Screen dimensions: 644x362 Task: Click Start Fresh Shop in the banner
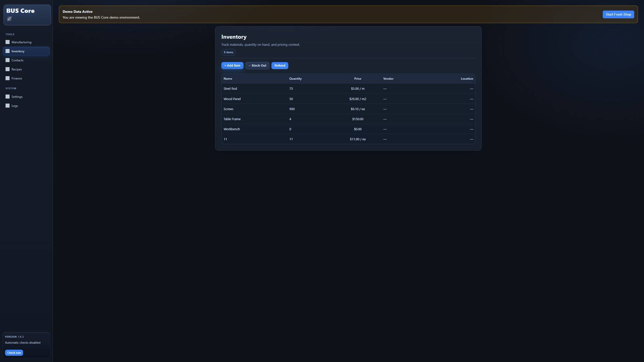pyautogui.click(x=618, y=14)
